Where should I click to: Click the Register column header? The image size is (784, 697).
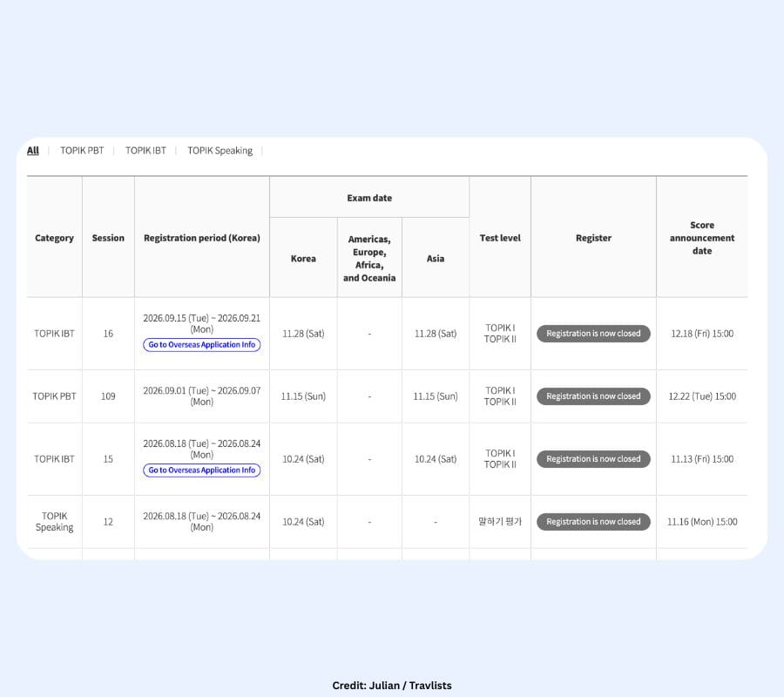coord(593,238)
